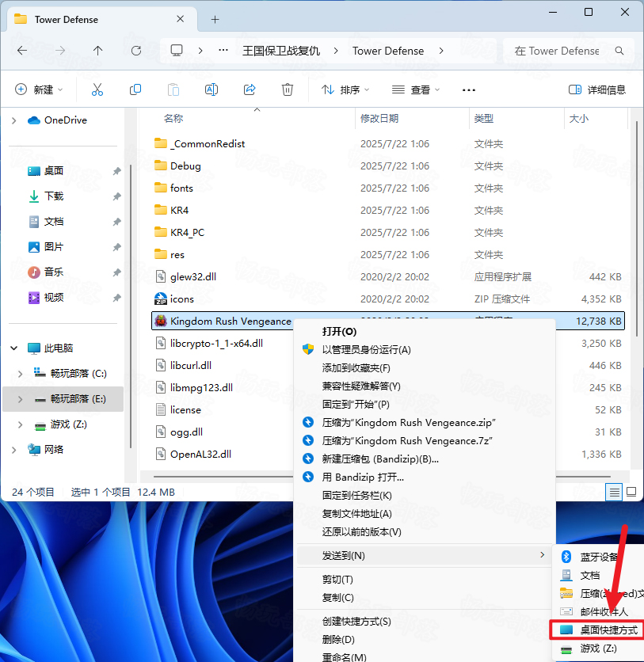Click the Rename icon in toolbar

click(x=211, y=89)
